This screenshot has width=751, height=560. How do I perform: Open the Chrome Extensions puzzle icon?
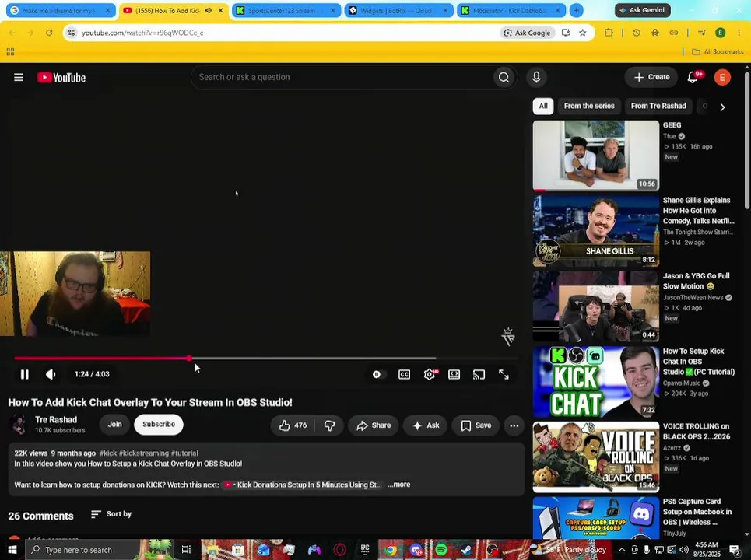(x=609, y=33)
